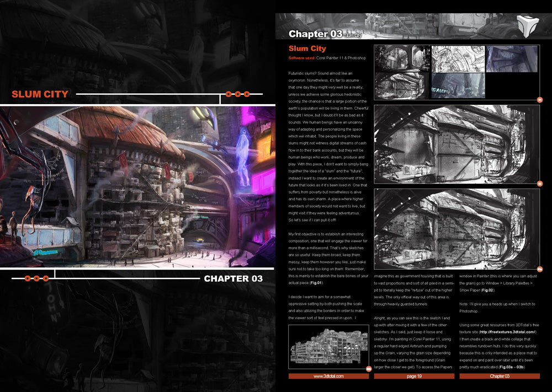Click the page 19 footer bar

coord(414,376)
